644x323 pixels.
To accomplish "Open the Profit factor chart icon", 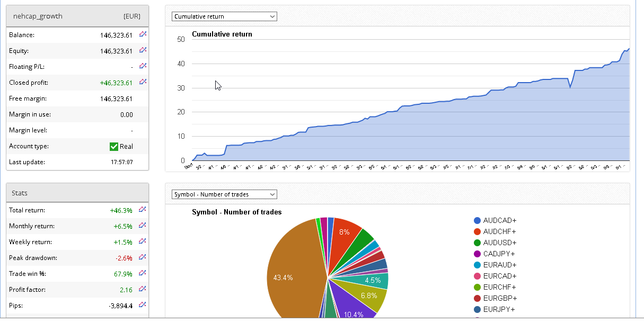I will 143,289.
